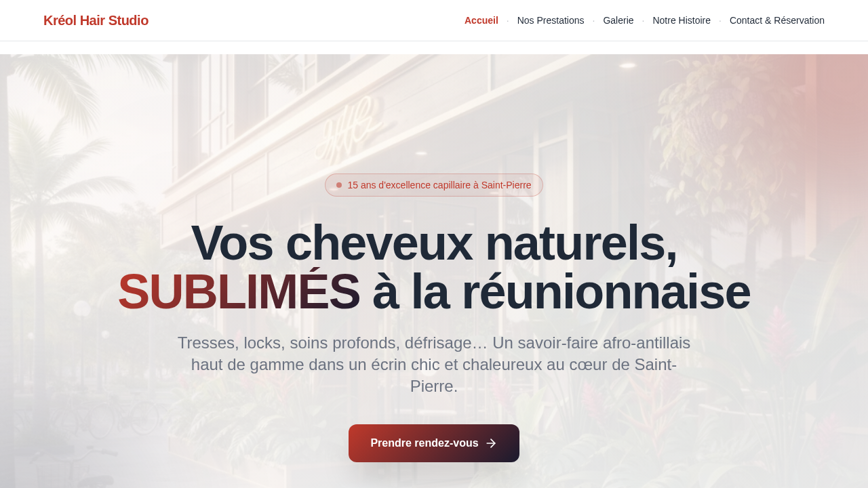Click the red dot in the excellence badge
The image size is (868, 488).
click(x=339, y=185)
